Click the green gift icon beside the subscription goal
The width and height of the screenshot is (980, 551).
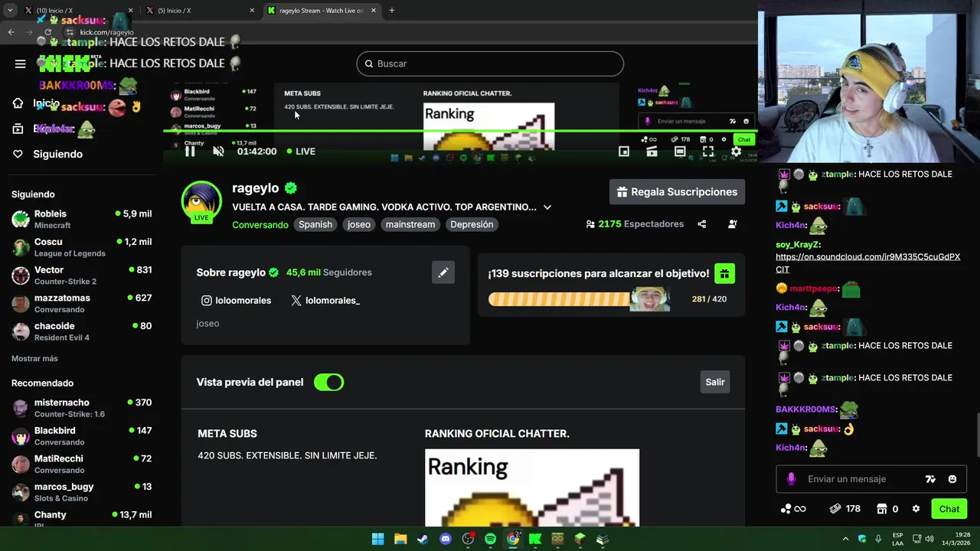(x=724, y=273)
